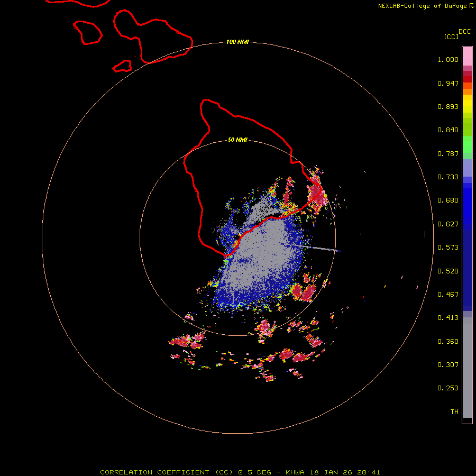The height and width of the screenshot is (476, 476).
Task: Pick the periwinkle segment above 0.733
Action: pyautogui.click(x=467, y=168)
